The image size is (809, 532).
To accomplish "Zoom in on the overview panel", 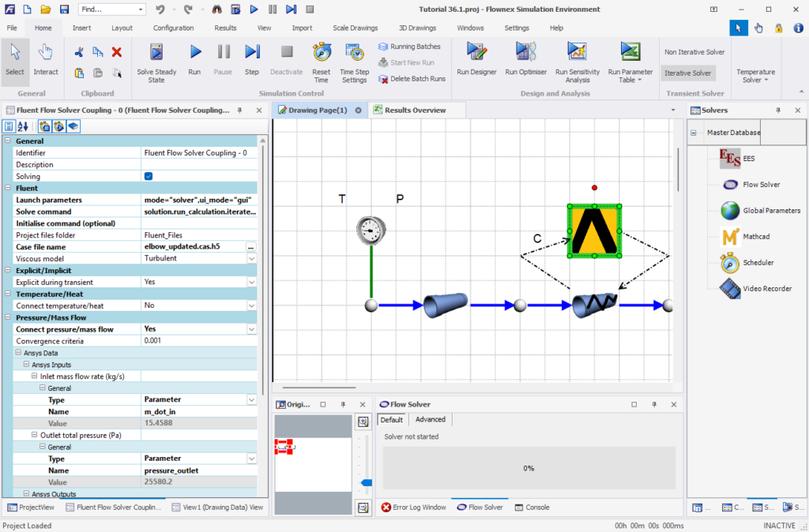I will point(363,421).
